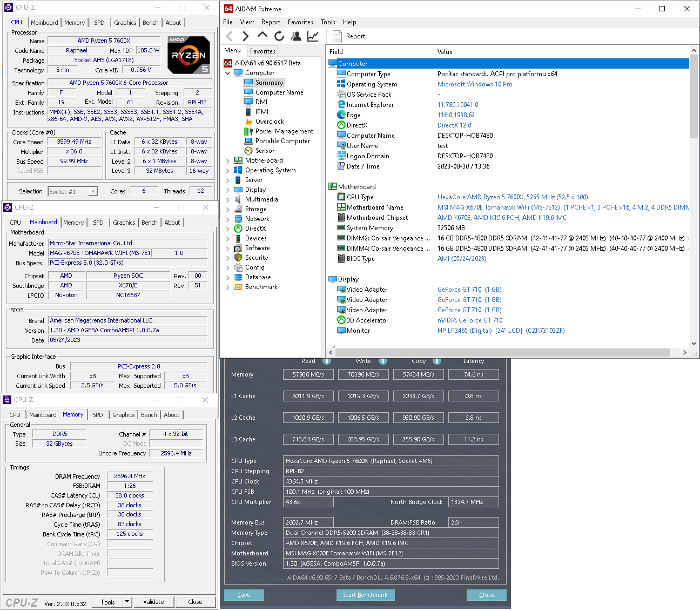This screenshot has height=611, width=700.
Task: Switch to SPD tab in top CPU-Z window
Action: tap(99, 23)
